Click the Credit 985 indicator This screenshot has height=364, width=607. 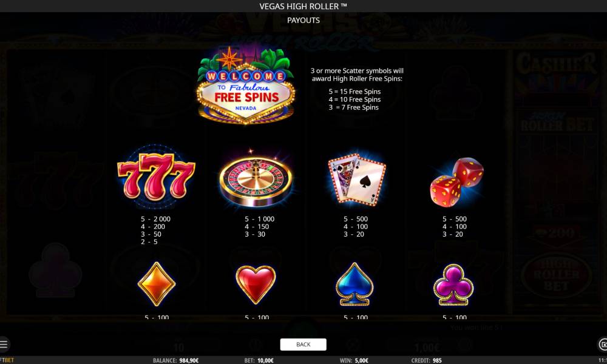426,360
